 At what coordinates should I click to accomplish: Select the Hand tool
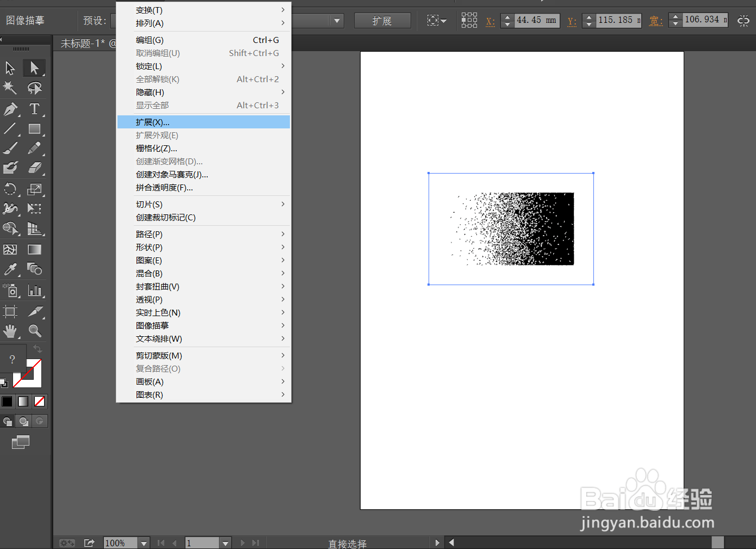click(x=10, y=331)
